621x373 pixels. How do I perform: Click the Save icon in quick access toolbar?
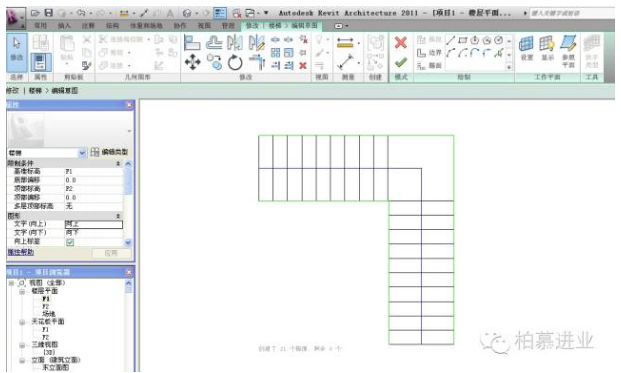pyautogui.click(x=48, y=13)
